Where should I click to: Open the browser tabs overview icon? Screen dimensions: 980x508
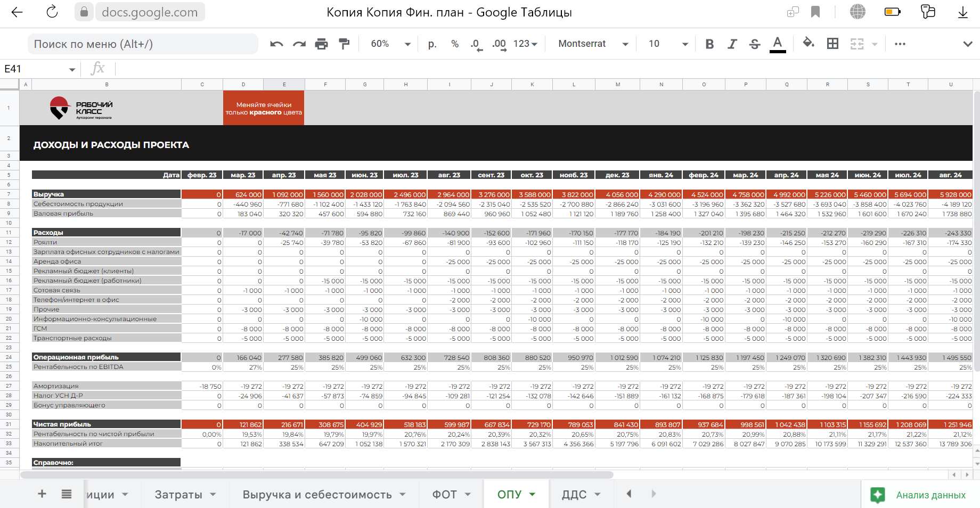tap(793, 12)
